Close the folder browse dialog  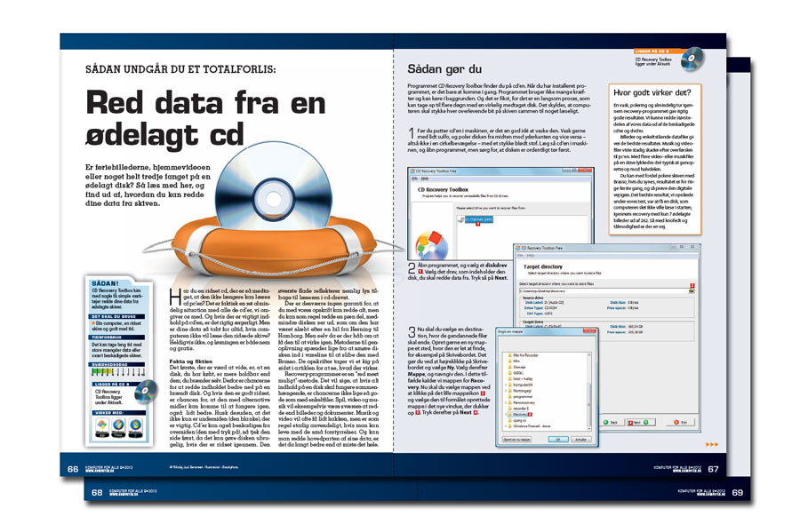point(590,331)
